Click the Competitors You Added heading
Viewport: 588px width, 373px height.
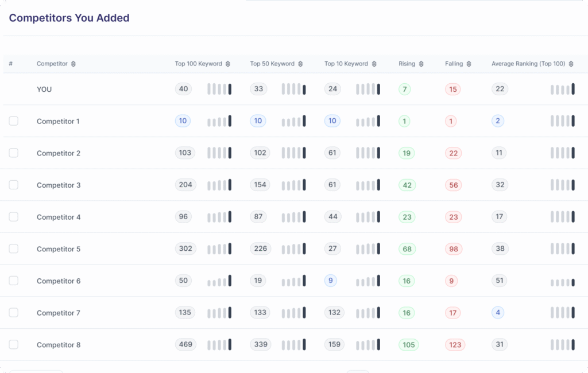(69, 18)
